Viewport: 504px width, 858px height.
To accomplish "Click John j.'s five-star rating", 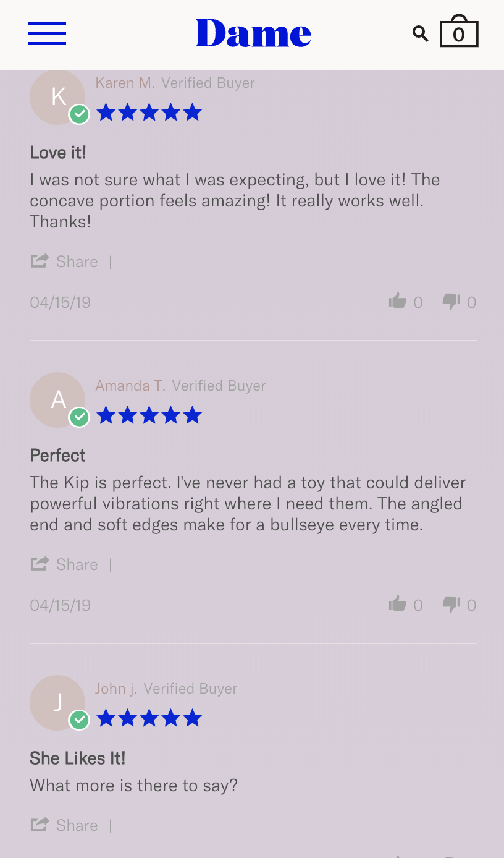I will [149, 718].
